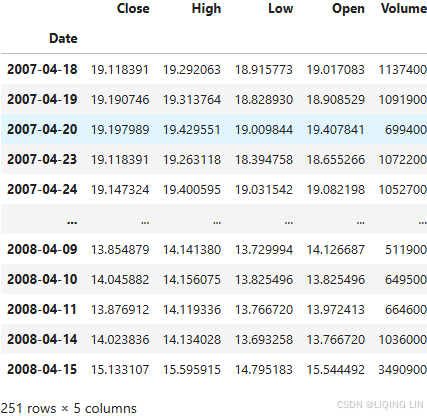Click Low value 18.394758
The width and height of the screenshot is (427, 416).
pyautogui.click(x=264, y=160)
